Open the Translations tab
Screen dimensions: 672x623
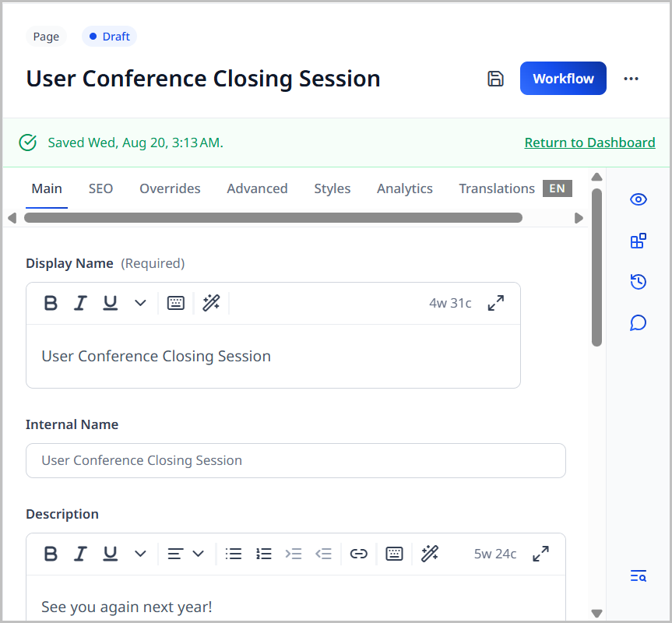(497, 188)
